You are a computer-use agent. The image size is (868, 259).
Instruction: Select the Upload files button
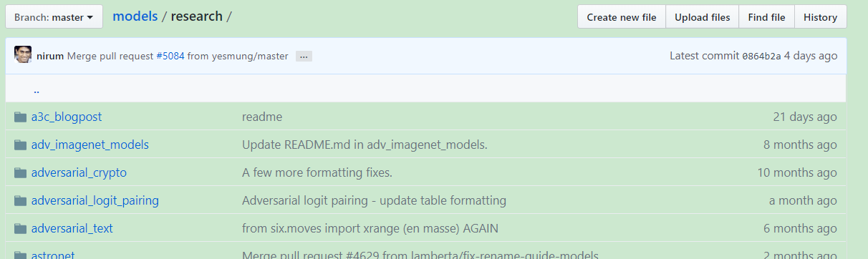point(703,17)
